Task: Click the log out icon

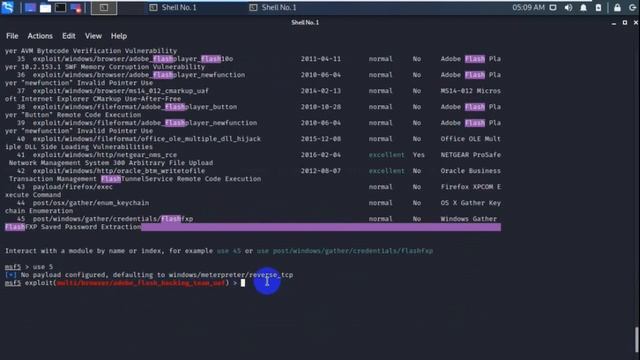Action: click(x=632, y=8)
